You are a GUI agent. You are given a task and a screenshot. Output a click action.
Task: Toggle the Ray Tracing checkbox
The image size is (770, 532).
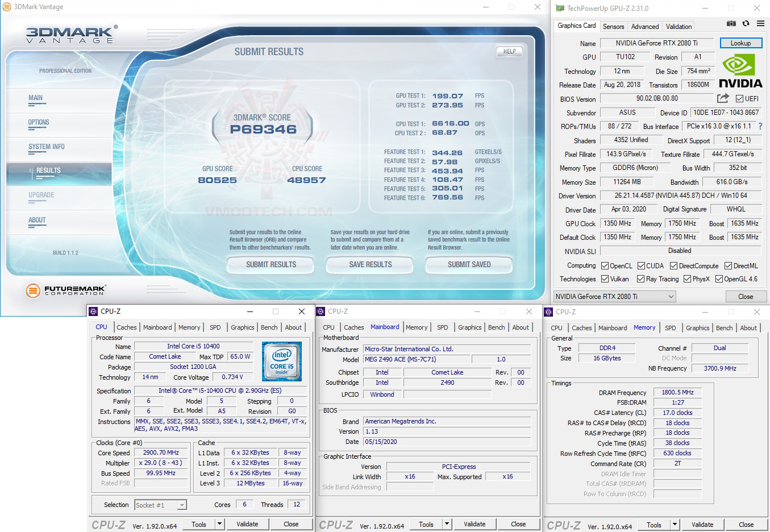[x=641, y=279]
